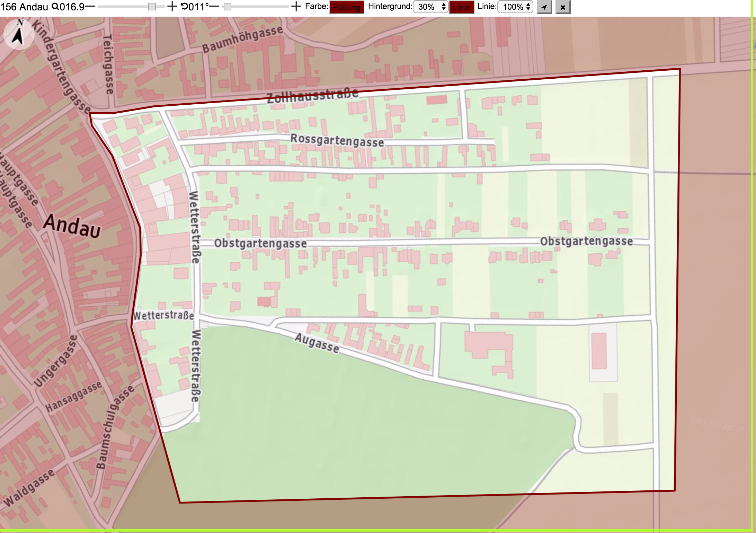Click the zoom-in plus sign after the zoom slider
The height and width of the screenshot is (533, 756).
(172, 7)
